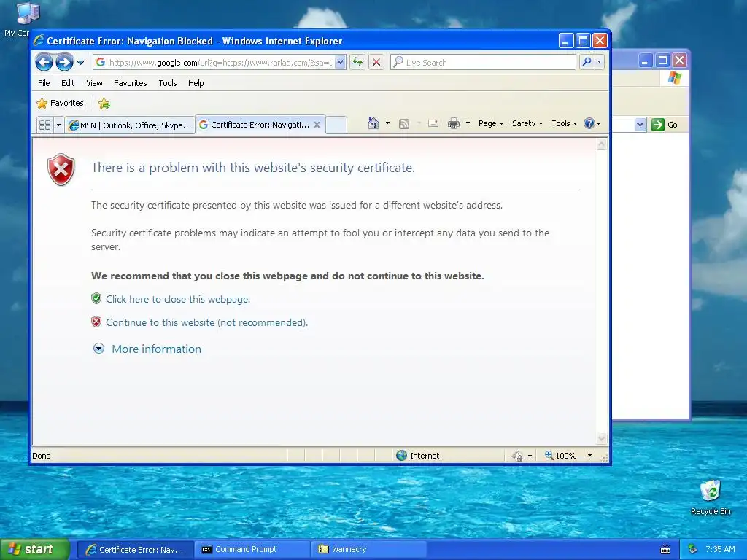Click the Help question mark icon
This screenshot has width=747, height=560.
[x=589, y=123]
